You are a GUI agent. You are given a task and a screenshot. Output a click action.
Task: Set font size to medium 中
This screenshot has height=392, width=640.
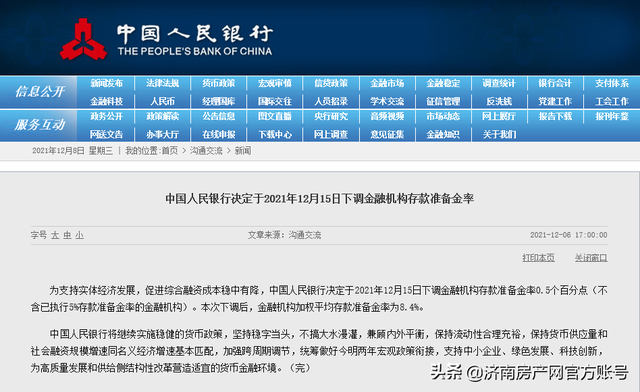[67, 235]
